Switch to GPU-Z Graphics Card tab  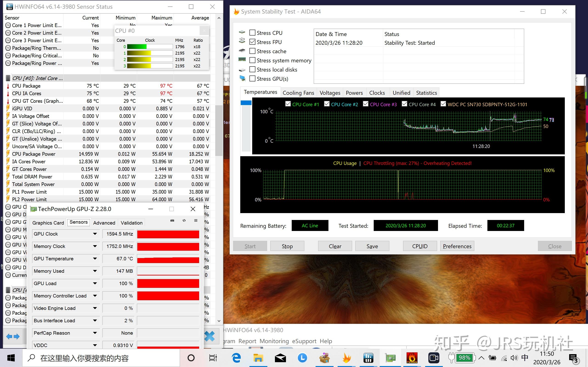click(48, 223)
